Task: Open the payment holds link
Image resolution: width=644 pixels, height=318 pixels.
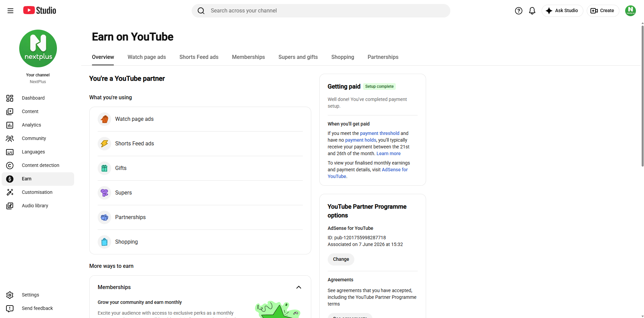Action: (360, 140)
